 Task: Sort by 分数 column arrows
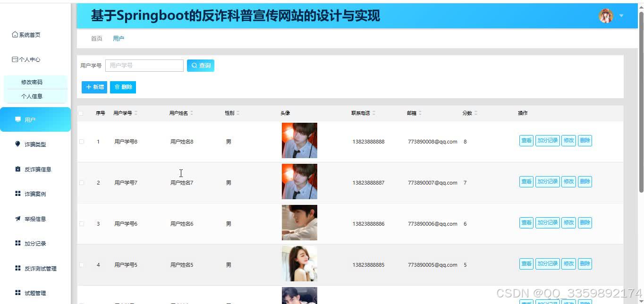pos(476,113)
